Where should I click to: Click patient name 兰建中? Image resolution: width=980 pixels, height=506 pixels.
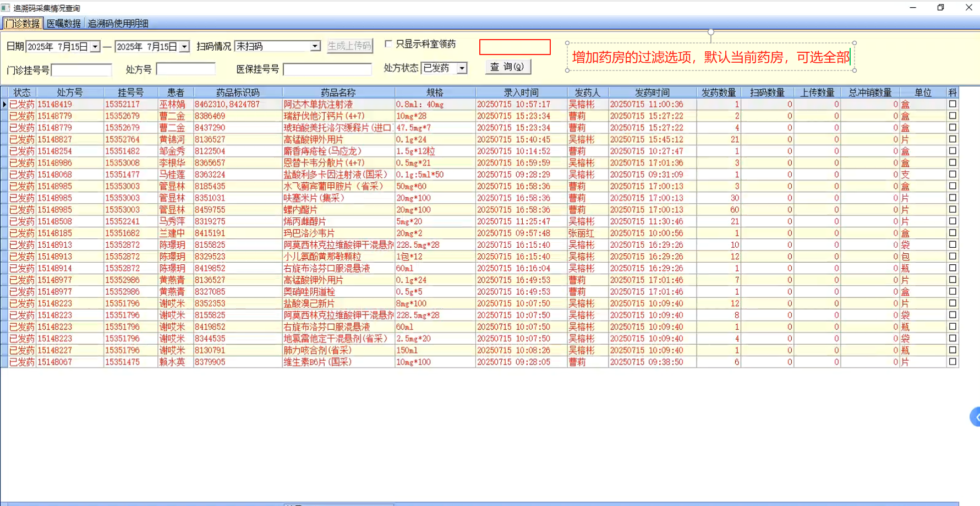172,233
